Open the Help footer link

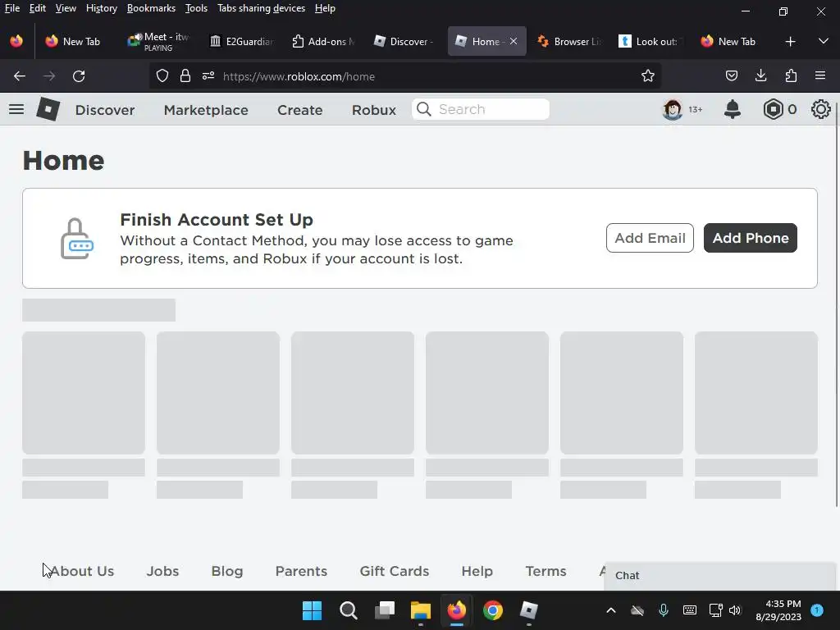[477, 571]
